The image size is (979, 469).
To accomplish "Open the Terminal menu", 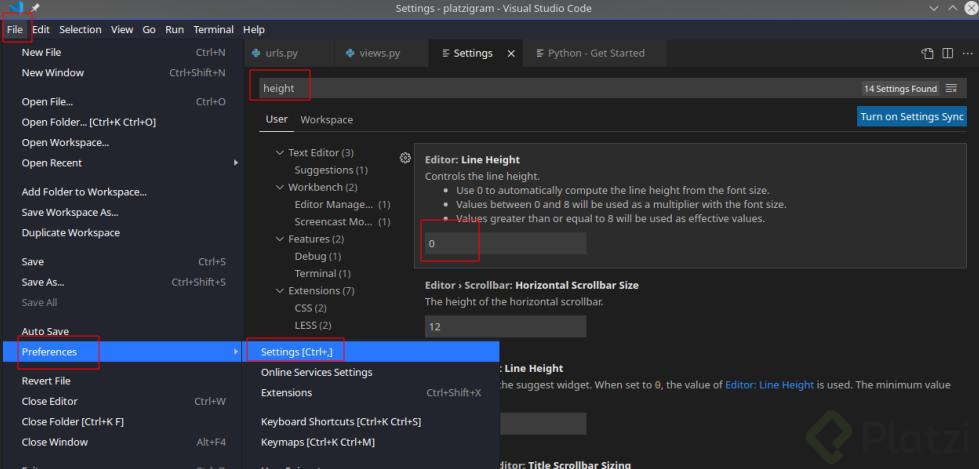I will (x=214, y=29).
